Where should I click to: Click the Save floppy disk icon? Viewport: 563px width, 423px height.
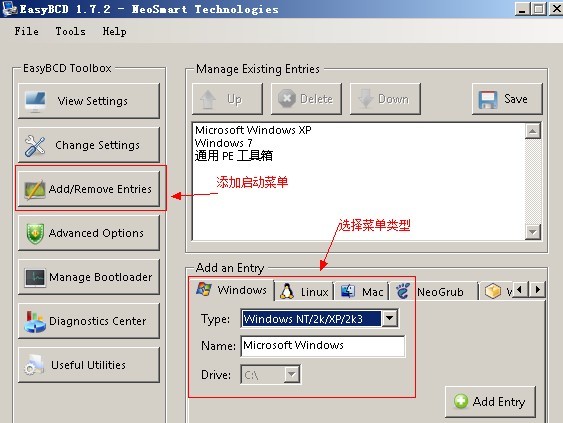488,99
